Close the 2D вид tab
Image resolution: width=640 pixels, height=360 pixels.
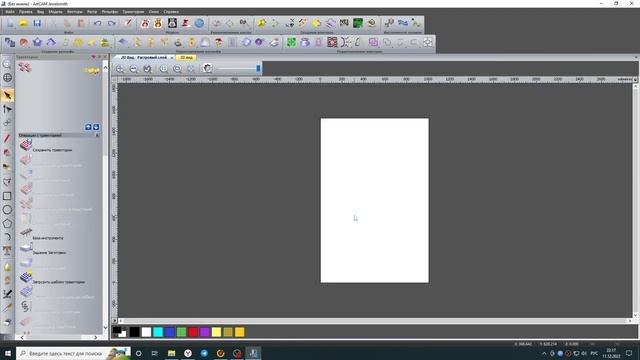pyautogui.click(x=172, y=58)
